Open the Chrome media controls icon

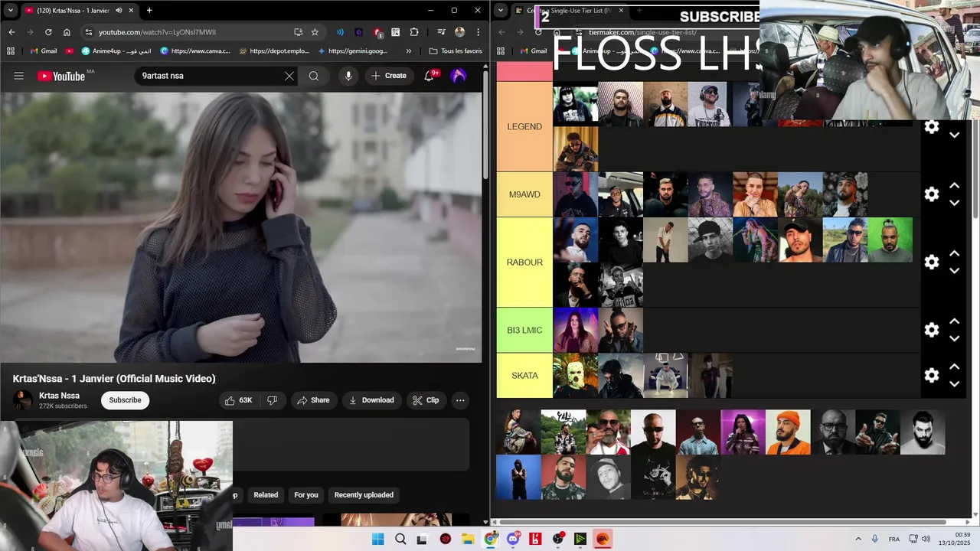(441, 32)
